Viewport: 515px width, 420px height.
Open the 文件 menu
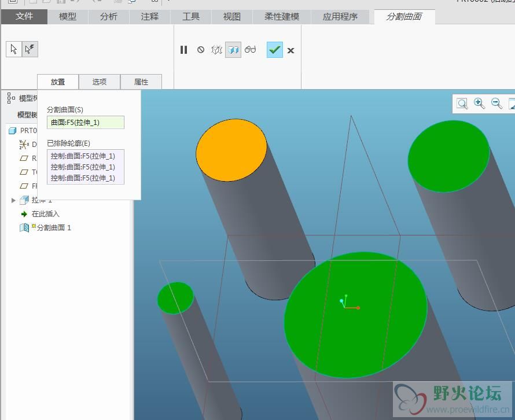[x=24, y=16]
